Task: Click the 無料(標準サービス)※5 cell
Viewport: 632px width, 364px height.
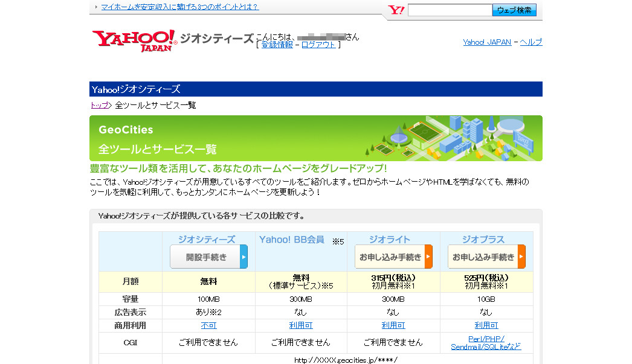Action: [301, 281]
